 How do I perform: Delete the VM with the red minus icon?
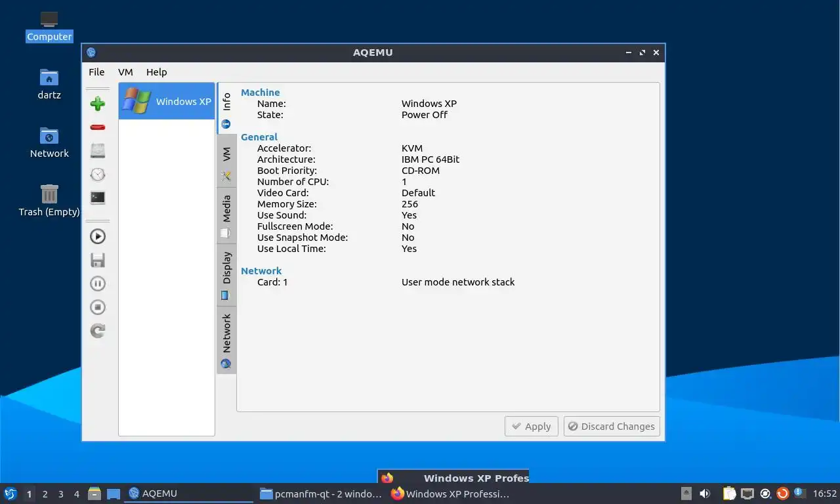click(98, 127)
